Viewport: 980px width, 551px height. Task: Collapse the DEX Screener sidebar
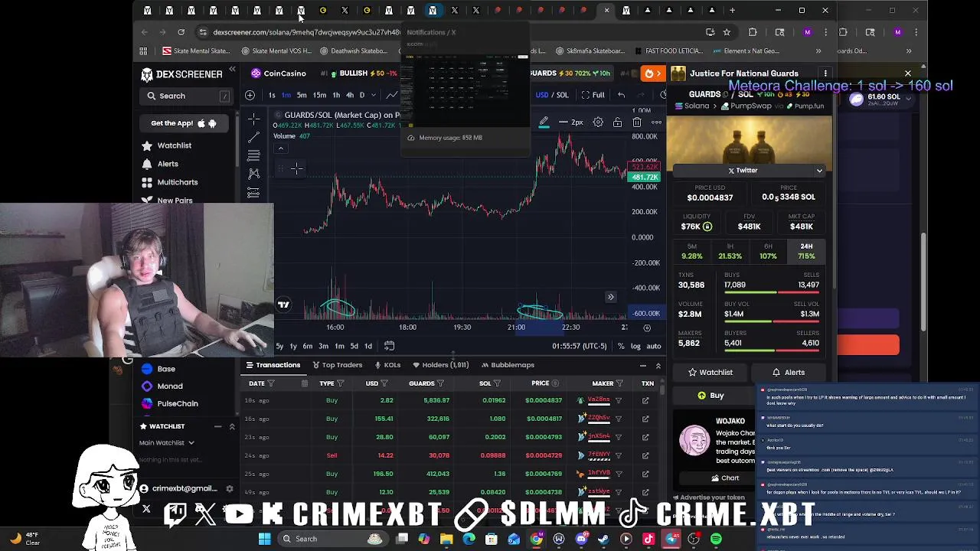pyautogui.click(x=232, y=70)
